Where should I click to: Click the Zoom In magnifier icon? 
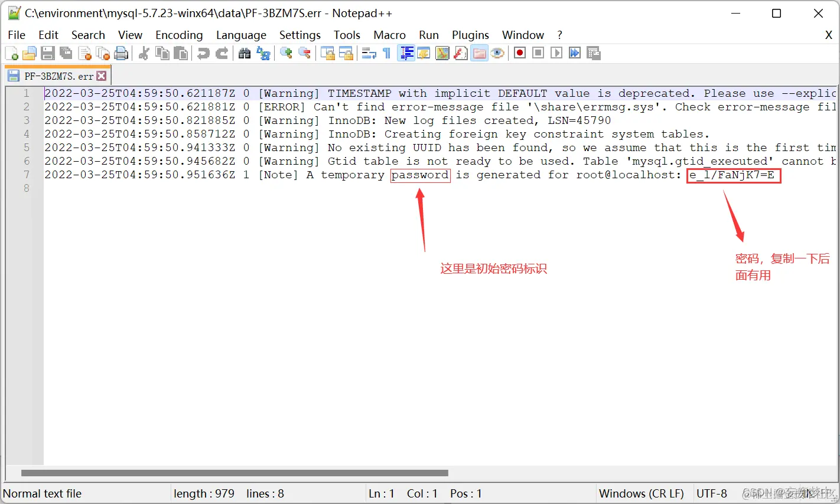click(286, 54)
